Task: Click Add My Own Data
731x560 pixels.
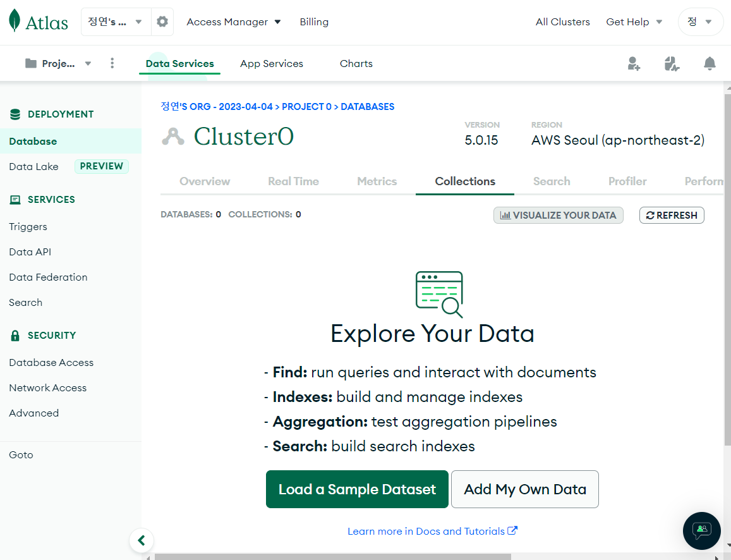Action: coord(525,489)
